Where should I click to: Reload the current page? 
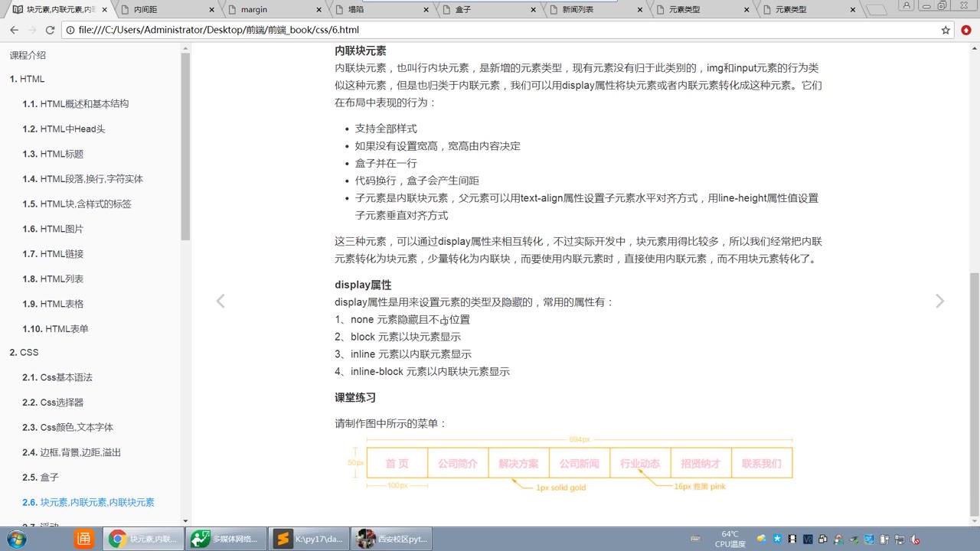click(x=50, y=31)
